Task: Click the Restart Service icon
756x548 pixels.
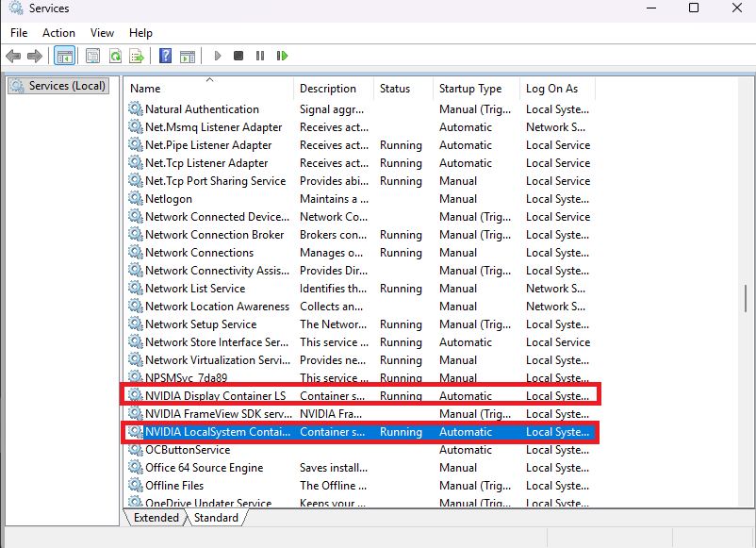Action: pos(282,56)
